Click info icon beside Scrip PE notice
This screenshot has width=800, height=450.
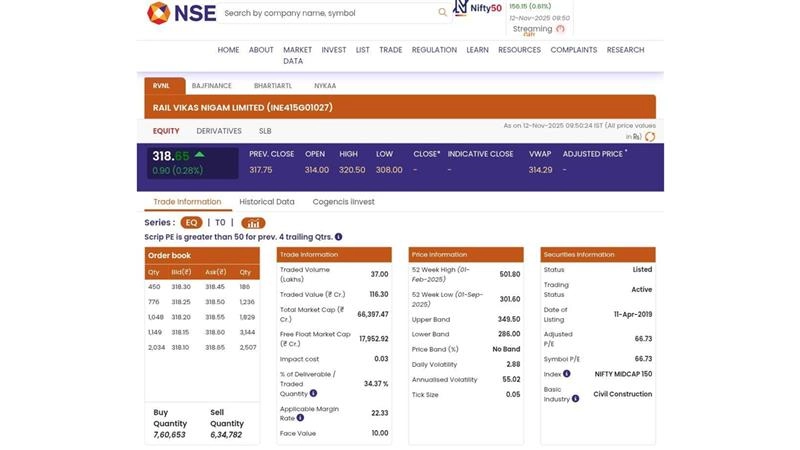[x=339, y=237]
